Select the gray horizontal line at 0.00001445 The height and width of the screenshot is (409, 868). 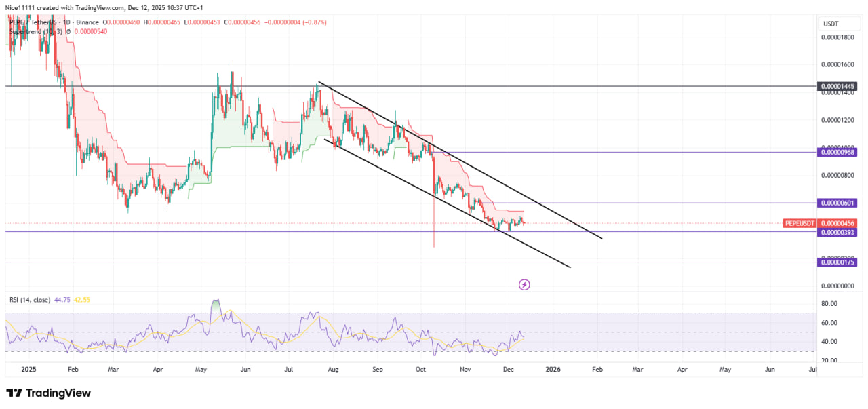410,87
